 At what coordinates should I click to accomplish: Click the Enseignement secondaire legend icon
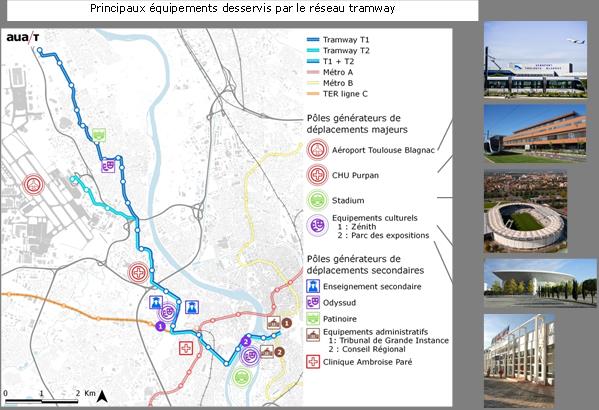tap(313, 286)
